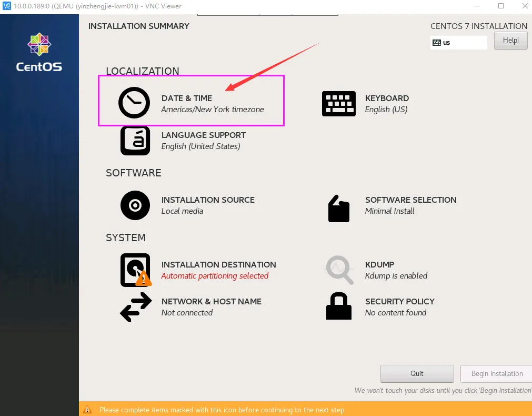Minimize the VNC Viewer window
This screenshot has width=532, height=416.
[x=477, y=6]
